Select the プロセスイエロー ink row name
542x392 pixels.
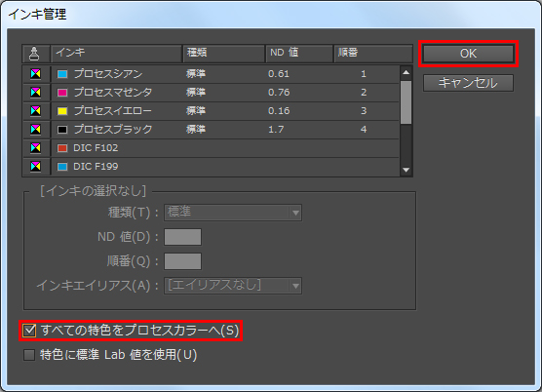click(113, 111)
